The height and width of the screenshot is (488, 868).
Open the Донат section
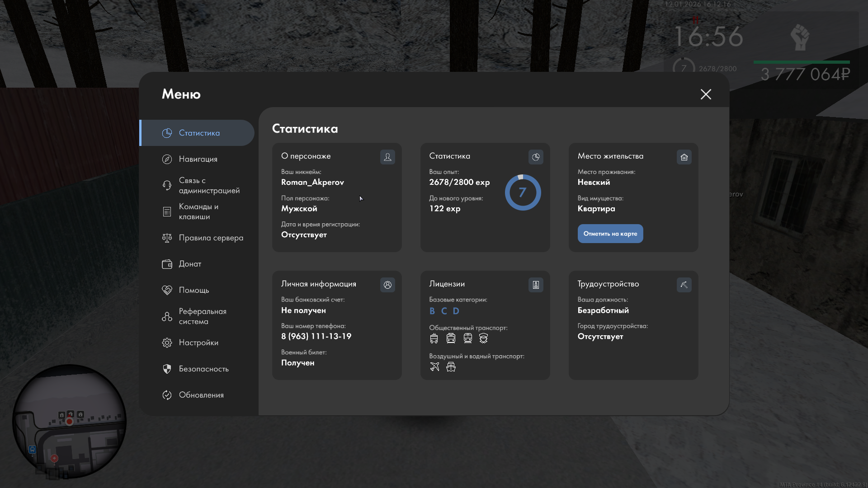click(x=189, y=264)
